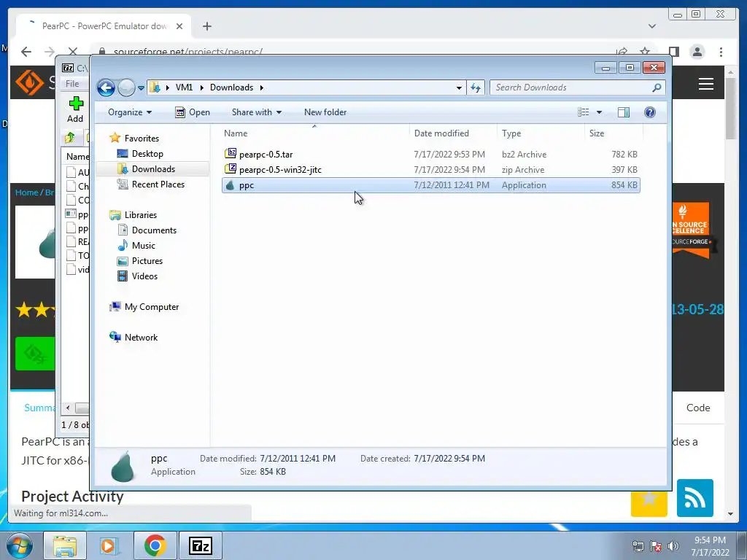Image resolution: width=747 pixels, height=560 pixels.
Task: Expand the arrow after Downloads breadcrumb
Action: 262,87
